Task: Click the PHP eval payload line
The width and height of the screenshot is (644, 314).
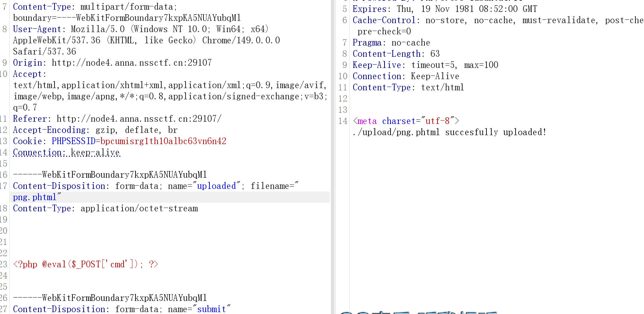Action: [85, 264]
